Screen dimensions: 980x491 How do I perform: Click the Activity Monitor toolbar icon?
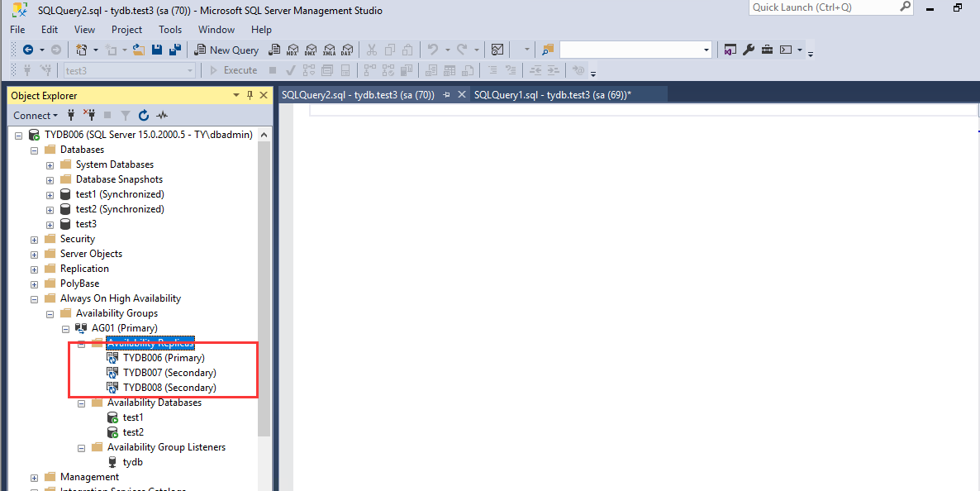pos(497,50)
